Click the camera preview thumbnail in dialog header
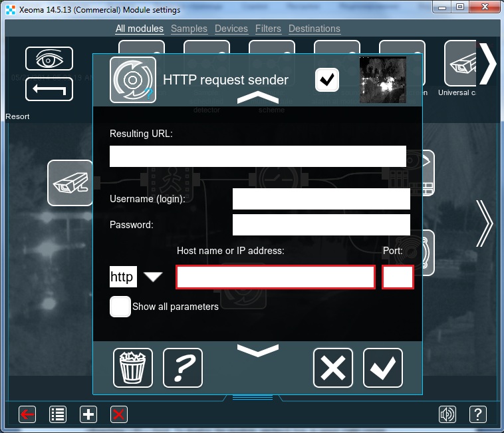Screen dimensions: 504x433 pyautogui.click(x=382, y=80)
